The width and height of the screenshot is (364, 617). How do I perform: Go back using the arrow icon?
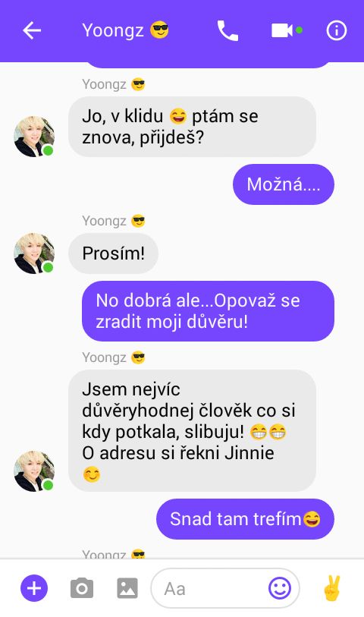[x=32, y=30]
